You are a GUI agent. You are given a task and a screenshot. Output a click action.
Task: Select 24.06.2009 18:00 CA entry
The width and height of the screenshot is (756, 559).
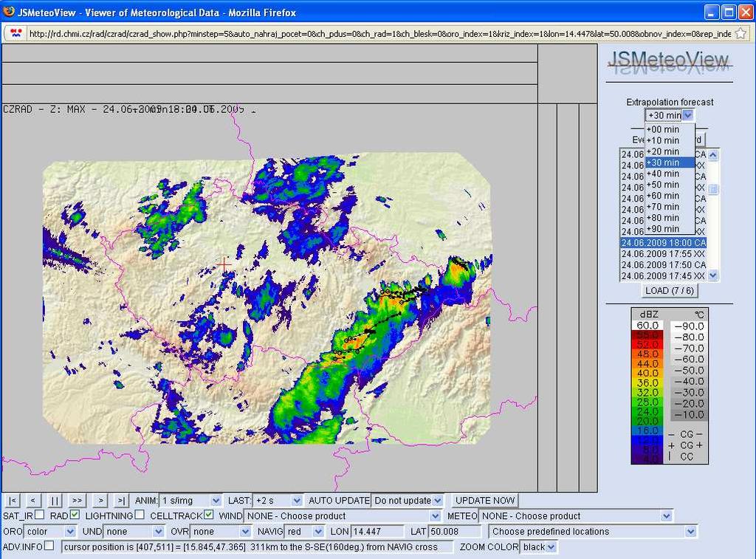point(664,243)
